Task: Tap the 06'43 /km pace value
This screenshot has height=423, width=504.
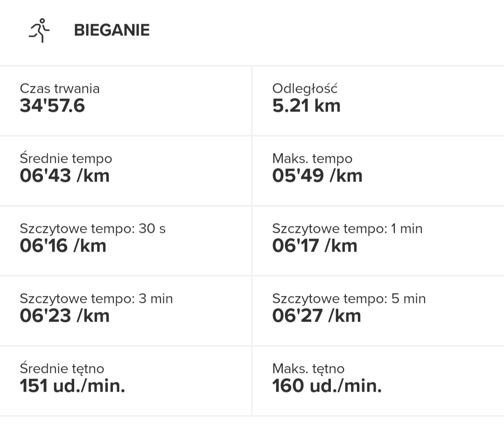Action: point(64,176)
